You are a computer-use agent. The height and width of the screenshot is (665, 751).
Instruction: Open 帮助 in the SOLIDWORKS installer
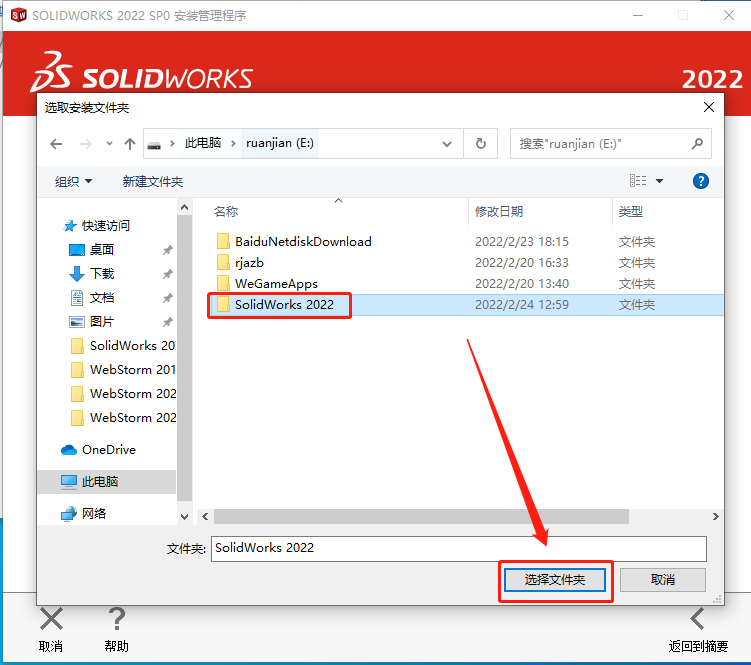click(116, 630)
